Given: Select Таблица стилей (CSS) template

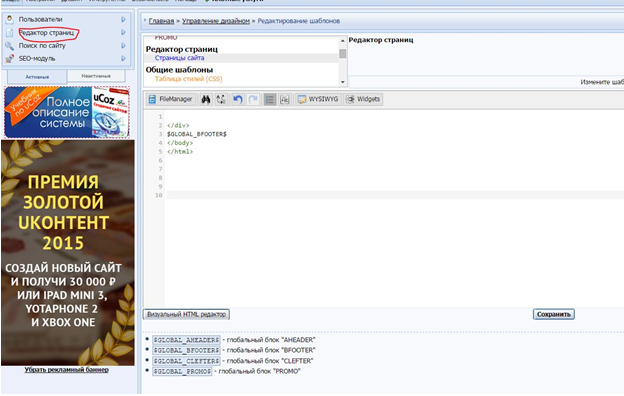Looking at the screenshot, I should pyautogui.click(x=188, y=79).
